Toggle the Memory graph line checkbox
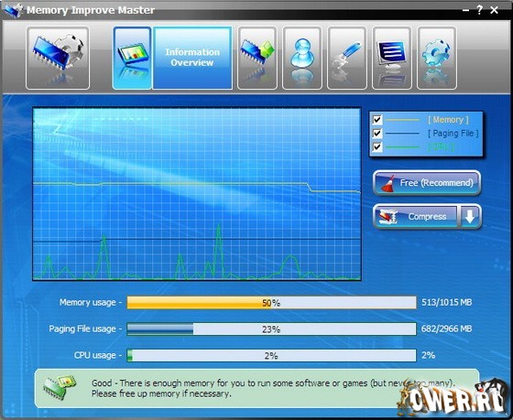This screenshot has width=513, height=420. (377, 120)
